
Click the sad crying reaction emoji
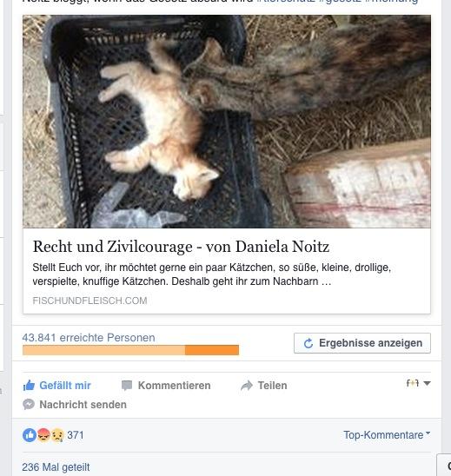[57, 435]
